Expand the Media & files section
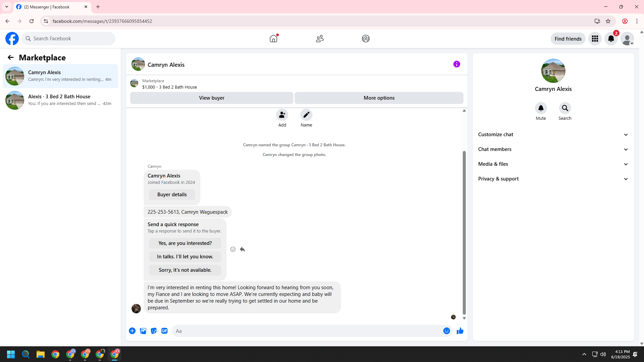Image resolution: width=644 pixels, height=362 pixels. click(553, 164)
